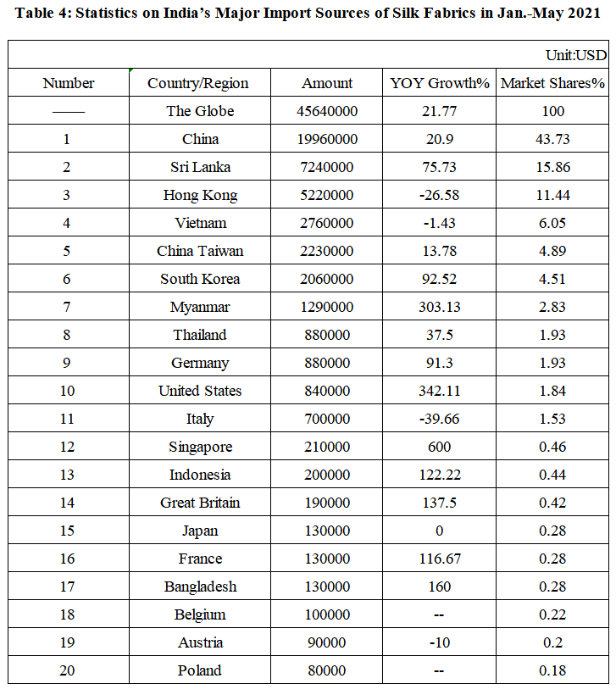The image size is (616, 695).
Task: Click the Bangladesh country cell
Action: pyautogui.click(x=200, y=587)
